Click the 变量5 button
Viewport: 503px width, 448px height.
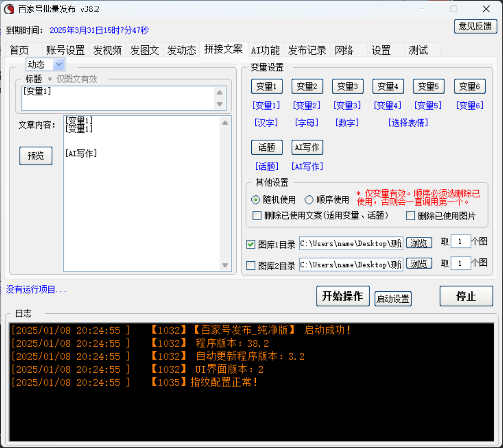click(429, 86)
